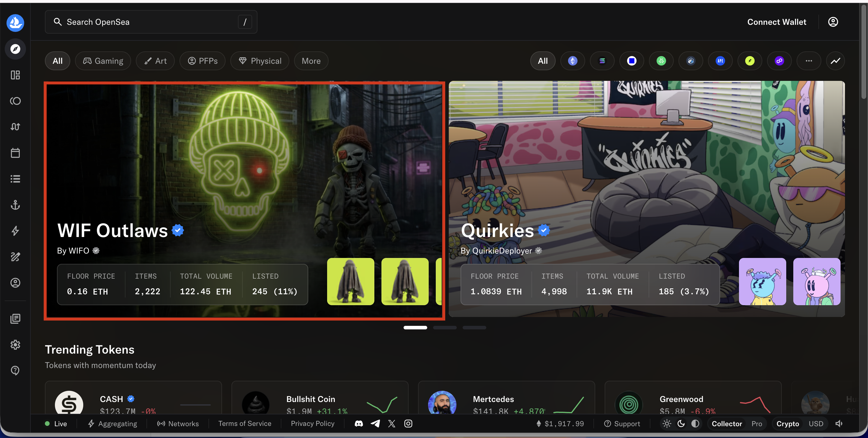
Task: Select the All chains filter
Action: click(543, 61)
